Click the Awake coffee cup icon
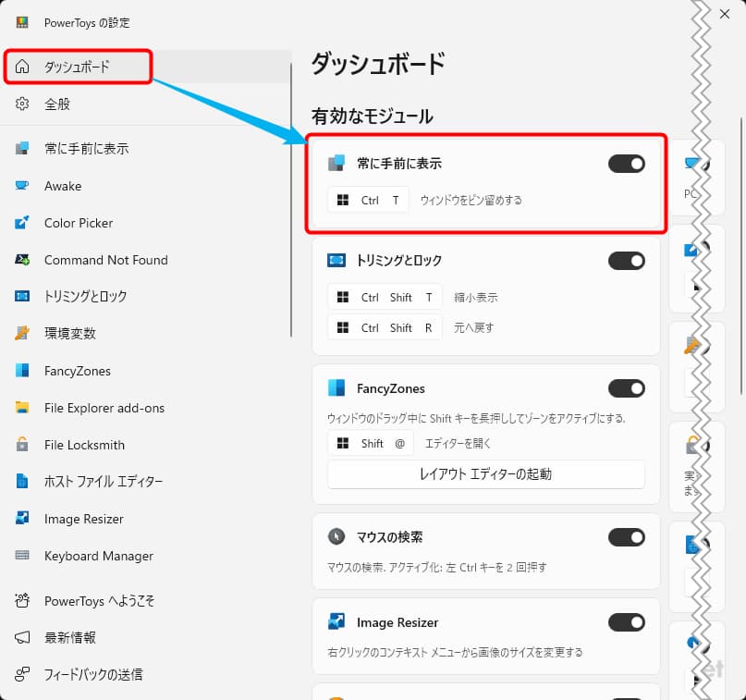The width and height of the screenshot is (746, 700). (x=22, y=186)
